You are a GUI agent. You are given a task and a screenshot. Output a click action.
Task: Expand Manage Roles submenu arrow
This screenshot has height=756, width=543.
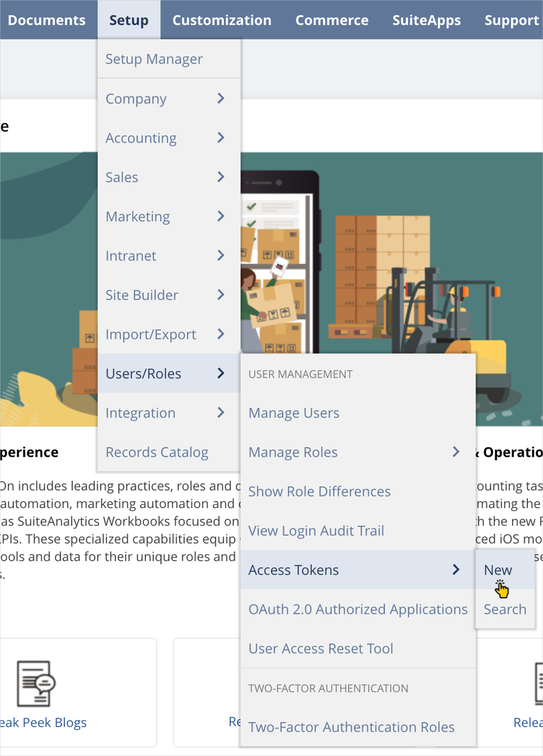coord(456,452)
